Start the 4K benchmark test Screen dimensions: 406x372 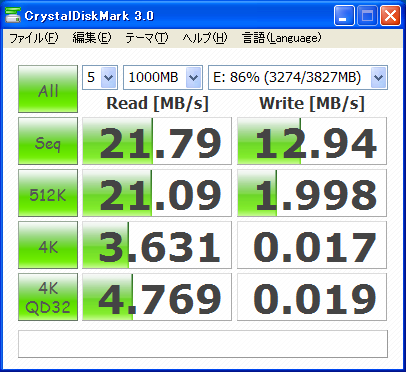(x=48, y=245)
